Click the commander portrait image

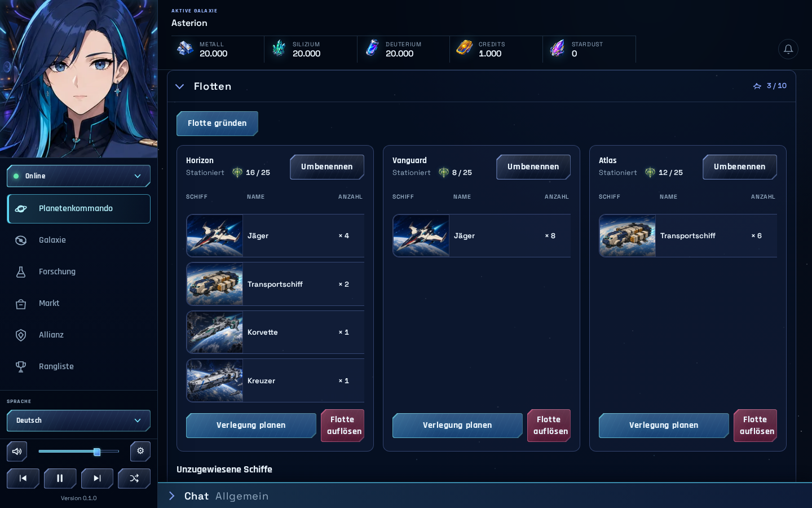[79, 79]
